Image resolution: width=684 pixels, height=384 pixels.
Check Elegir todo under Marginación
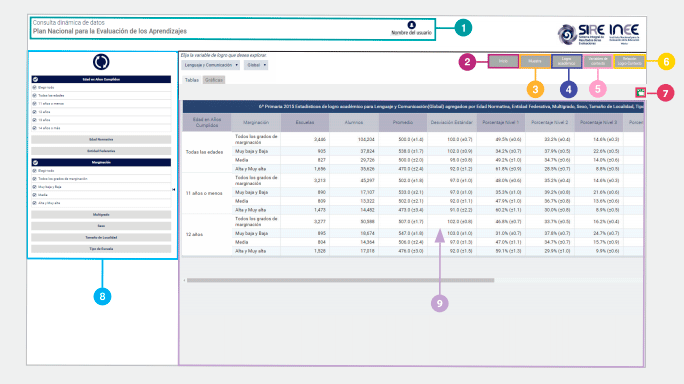pos(34,171)
